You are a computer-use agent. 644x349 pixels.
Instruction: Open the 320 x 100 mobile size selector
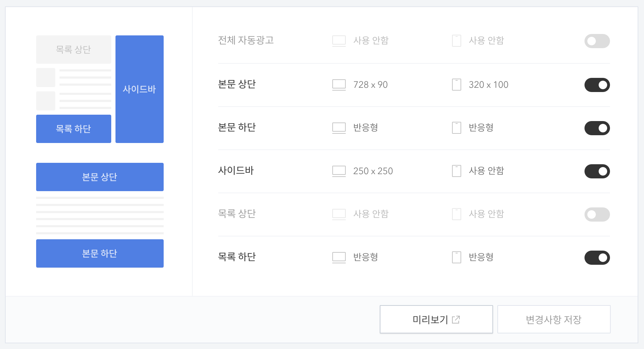488,85
